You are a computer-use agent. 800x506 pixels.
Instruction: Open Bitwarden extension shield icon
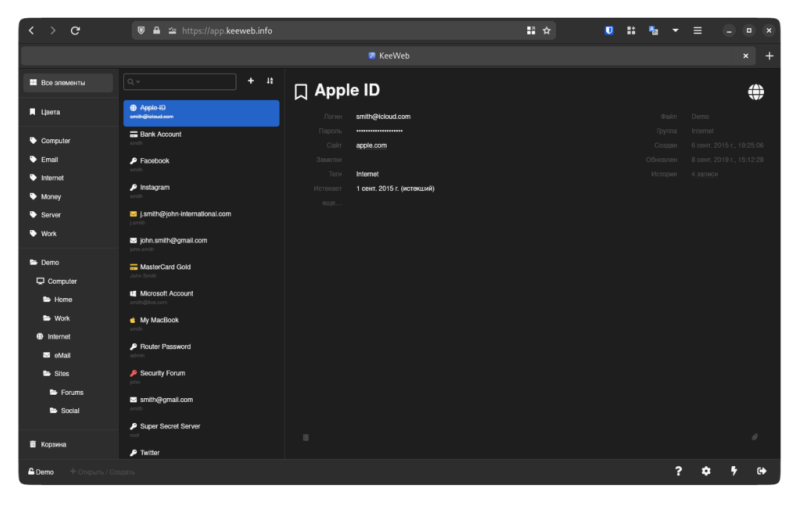pyautogui.click(x=609, y=31)
